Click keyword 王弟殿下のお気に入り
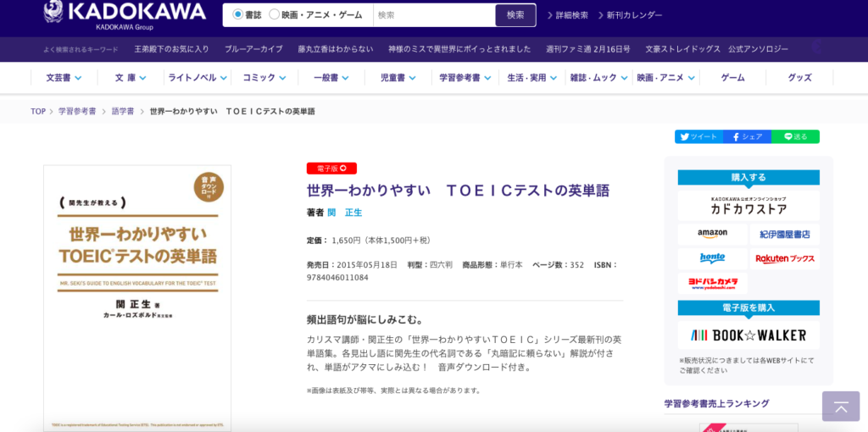Image resolution: width=868 pixels, height=432 pixels. point(171,49)
